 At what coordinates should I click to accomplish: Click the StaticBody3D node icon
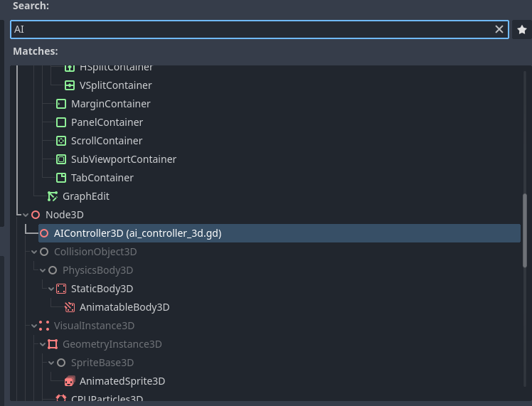point(61,289)
